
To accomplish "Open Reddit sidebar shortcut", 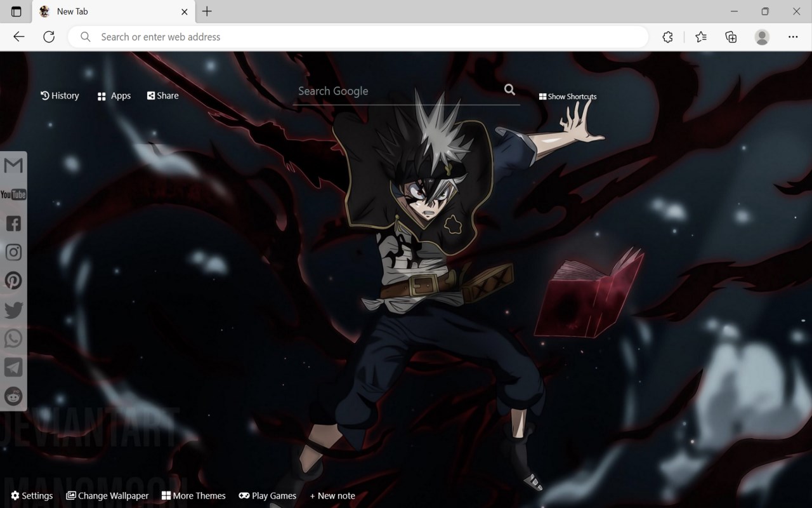I will [x=13, y=396].
